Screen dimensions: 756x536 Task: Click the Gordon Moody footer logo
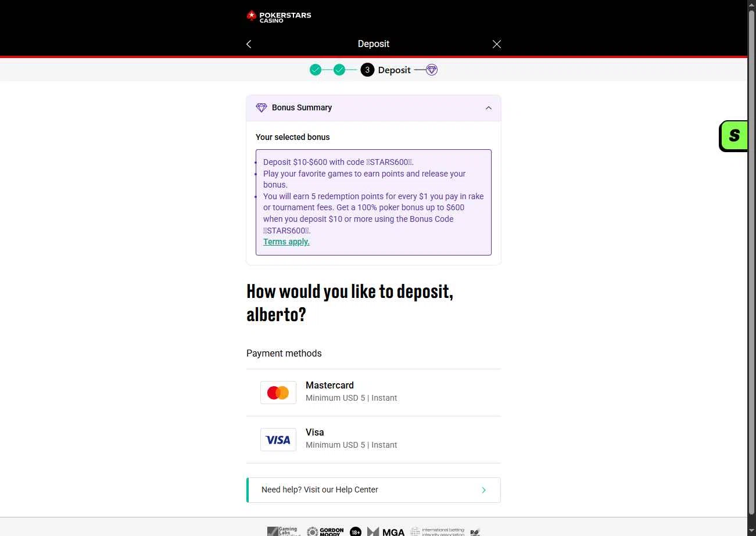325,531
